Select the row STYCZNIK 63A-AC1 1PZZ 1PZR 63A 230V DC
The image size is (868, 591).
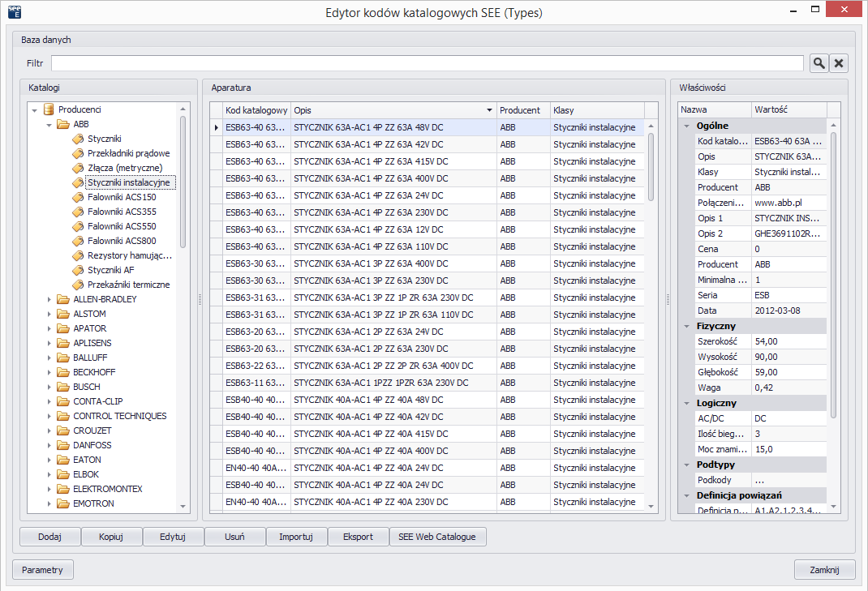point(426,383)
